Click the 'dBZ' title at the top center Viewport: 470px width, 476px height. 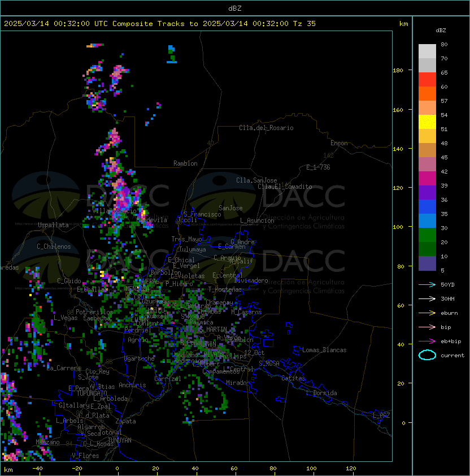235,8
